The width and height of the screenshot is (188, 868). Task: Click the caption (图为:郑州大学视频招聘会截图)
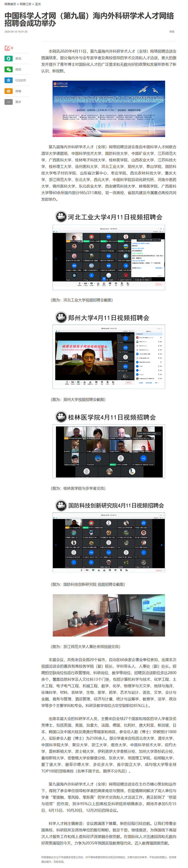click(x=78, y=399)
